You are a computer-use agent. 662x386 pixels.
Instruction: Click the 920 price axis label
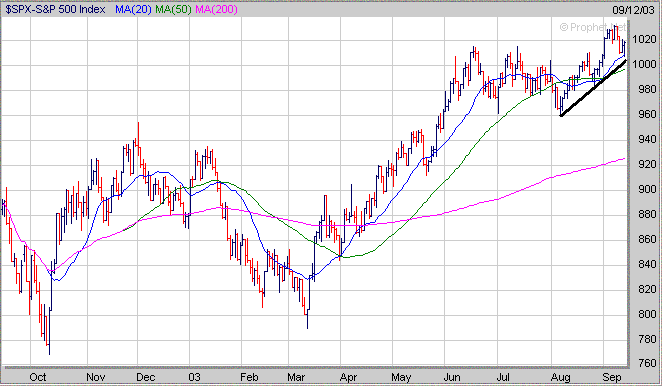tap(647, 164)
